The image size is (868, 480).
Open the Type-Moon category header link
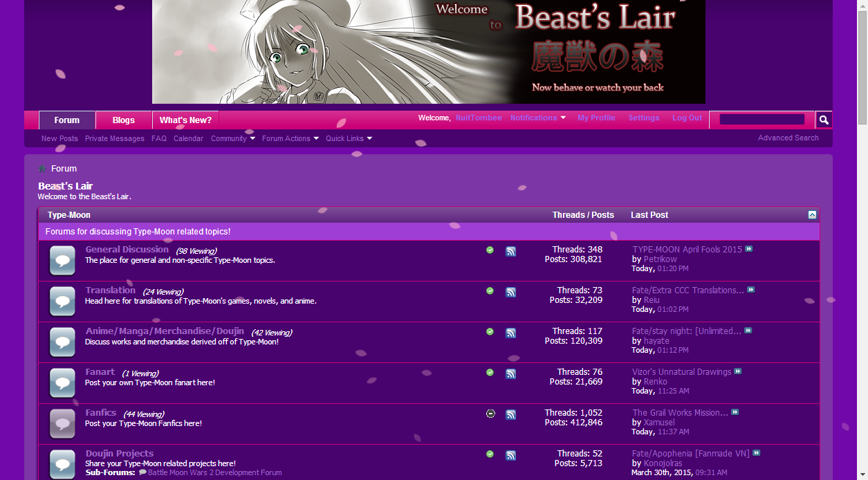coord(69,215)
